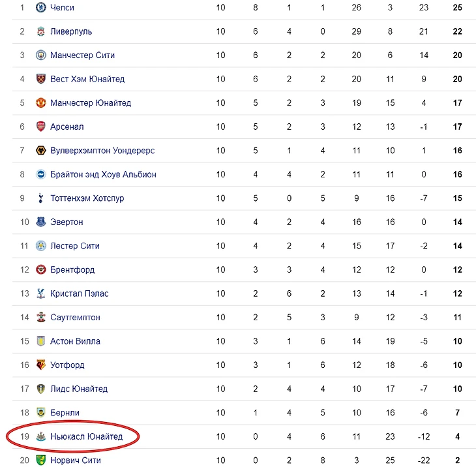Image resolution: width=476 pixels, height=467 pixels.
Task: Click the Arsenal crest icon
Action: 40,127
